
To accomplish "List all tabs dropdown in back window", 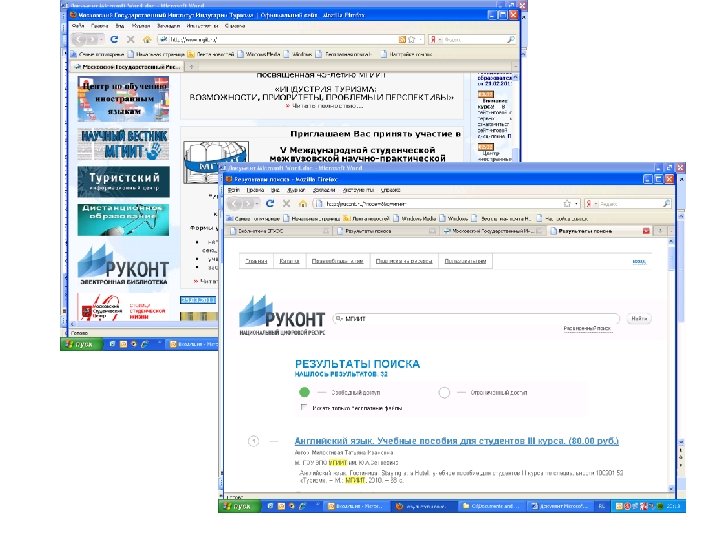I will [x=515, y=67].
